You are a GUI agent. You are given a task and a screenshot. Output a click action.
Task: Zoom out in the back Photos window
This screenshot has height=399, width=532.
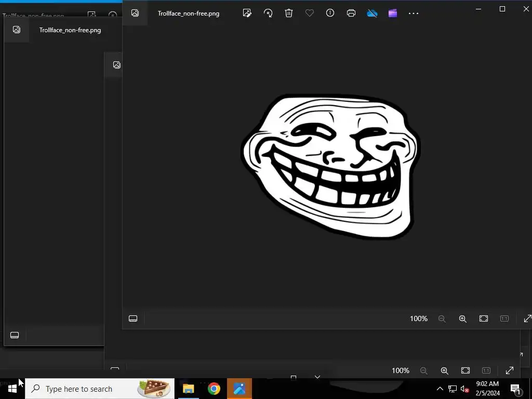[x=424, y=370]
